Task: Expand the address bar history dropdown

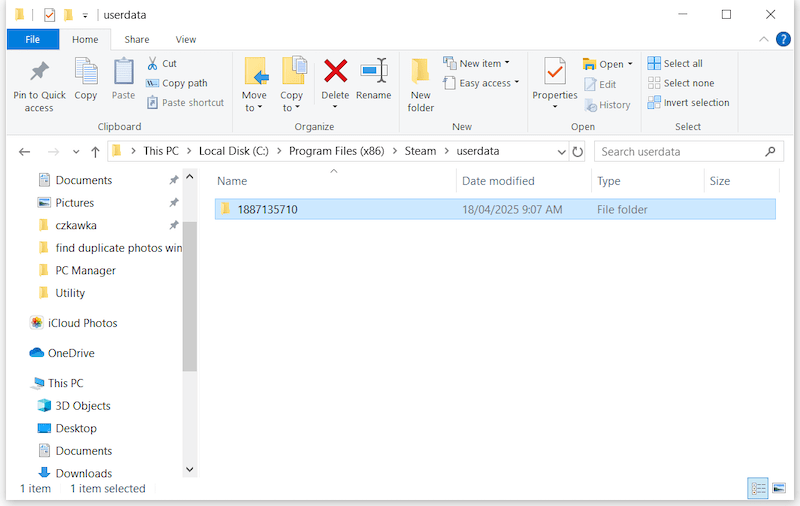Action: tap(561, 152)
